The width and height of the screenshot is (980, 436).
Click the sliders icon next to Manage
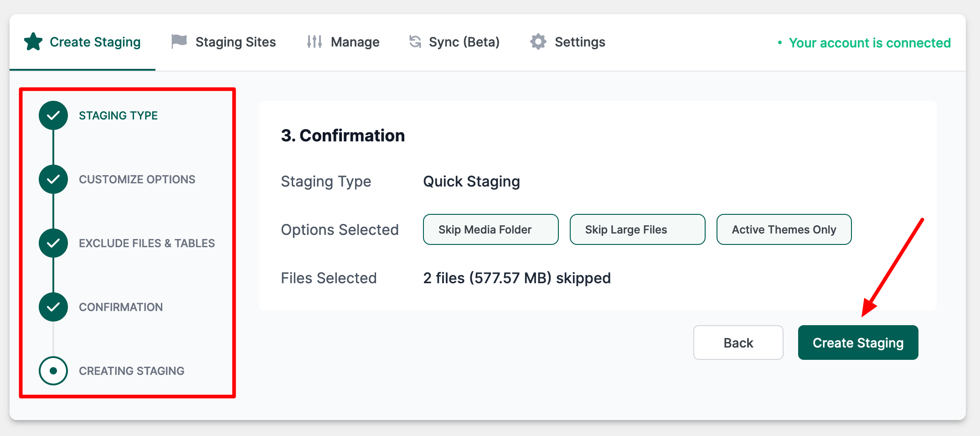pos(315,42)
